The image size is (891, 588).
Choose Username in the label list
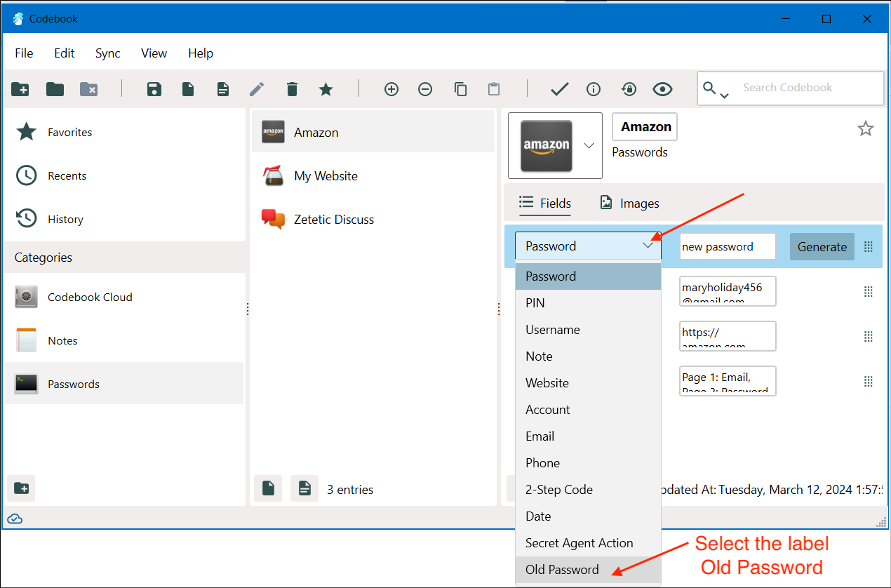589,330
